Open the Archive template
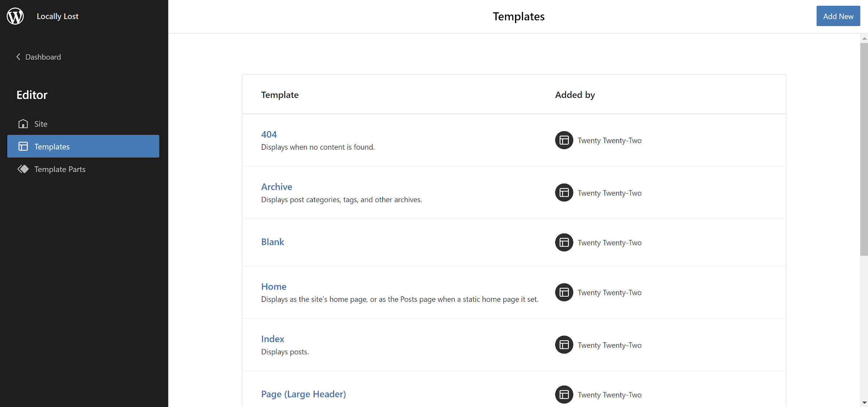868x407 pixels. 276,187
